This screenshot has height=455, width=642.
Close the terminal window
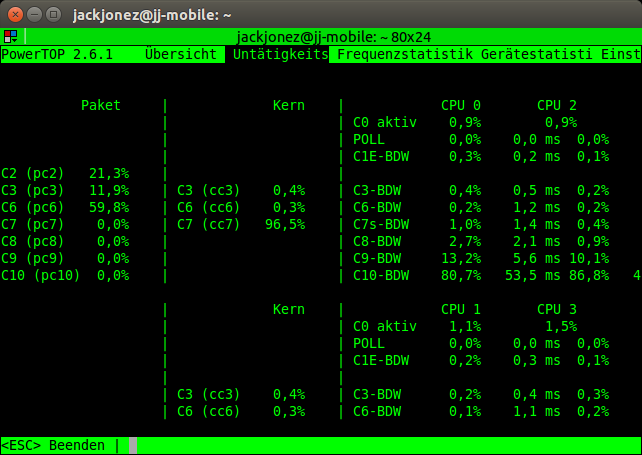point(13,15)
